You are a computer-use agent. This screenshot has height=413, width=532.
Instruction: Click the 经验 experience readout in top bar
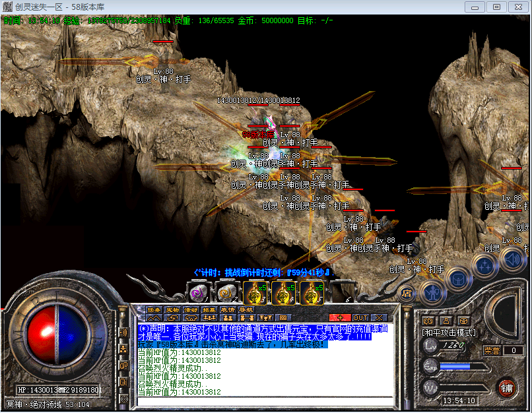click(117, 20)
